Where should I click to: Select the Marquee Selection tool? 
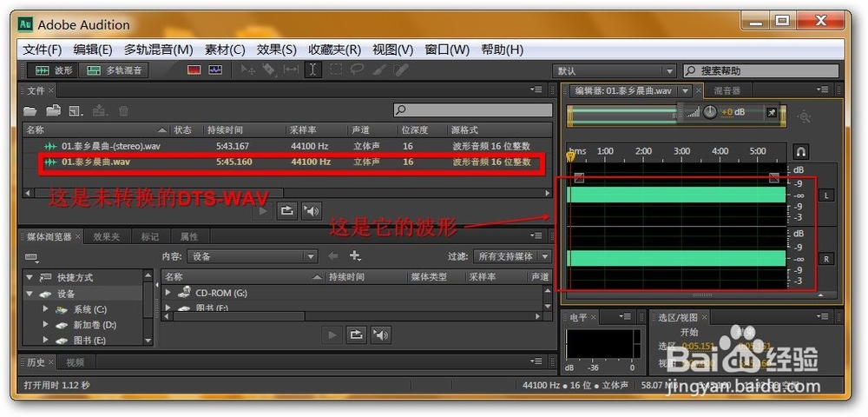coord(336,70)
